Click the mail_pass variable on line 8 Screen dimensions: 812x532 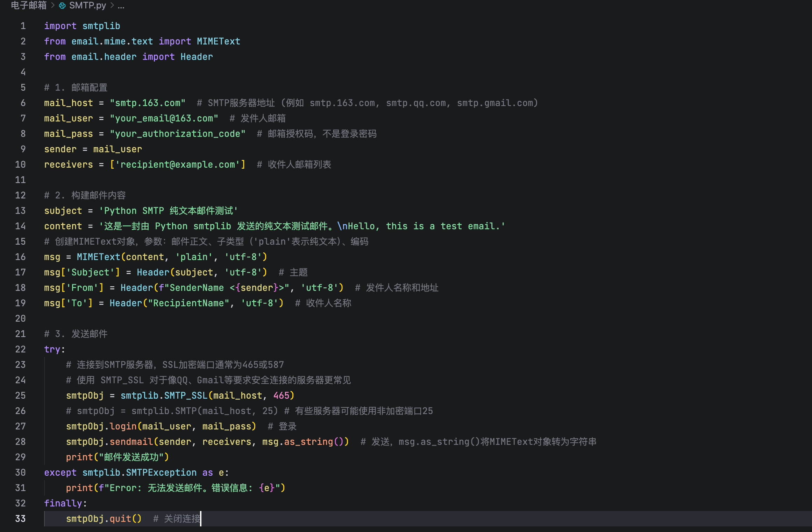tap(68, 133)
